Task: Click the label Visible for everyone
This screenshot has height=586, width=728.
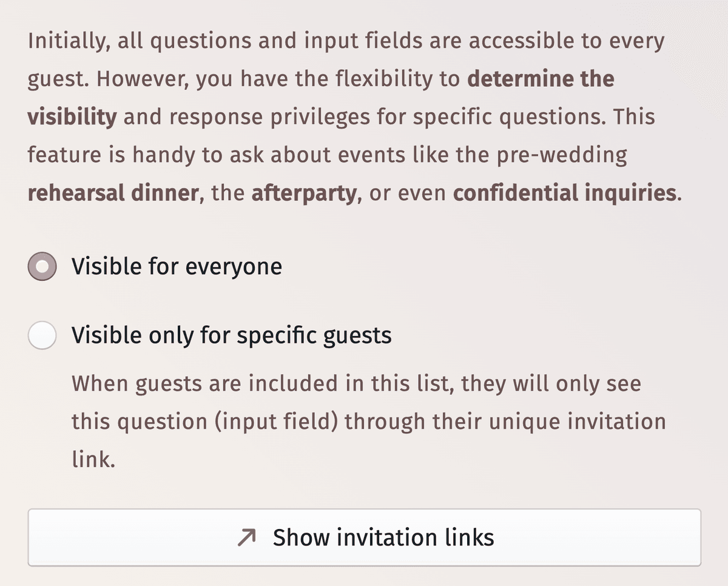Action: 177,265
